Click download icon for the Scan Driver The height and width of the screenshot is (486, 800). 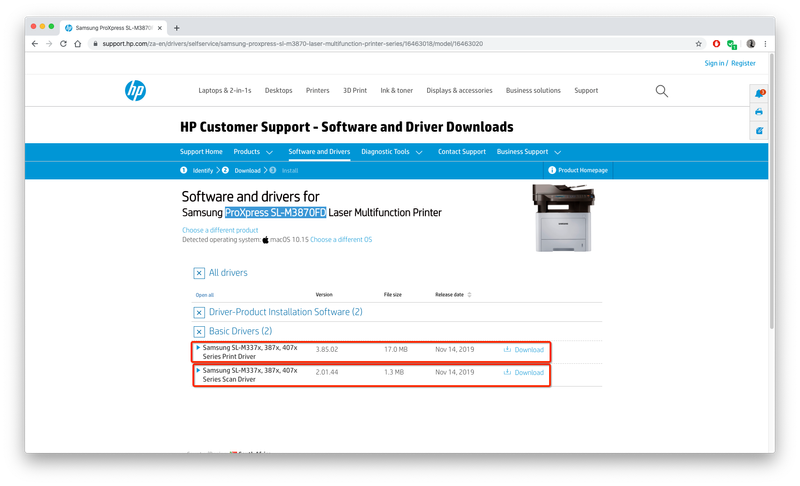click(x=507, y=372)
